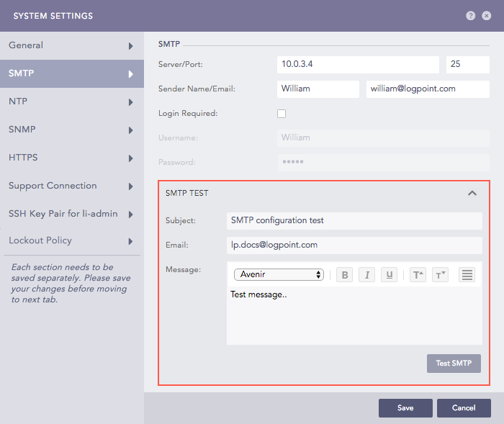Open the SNMP settings tab
The width and height of the screenshot is (504, 424).
click(x=72, y=130)
